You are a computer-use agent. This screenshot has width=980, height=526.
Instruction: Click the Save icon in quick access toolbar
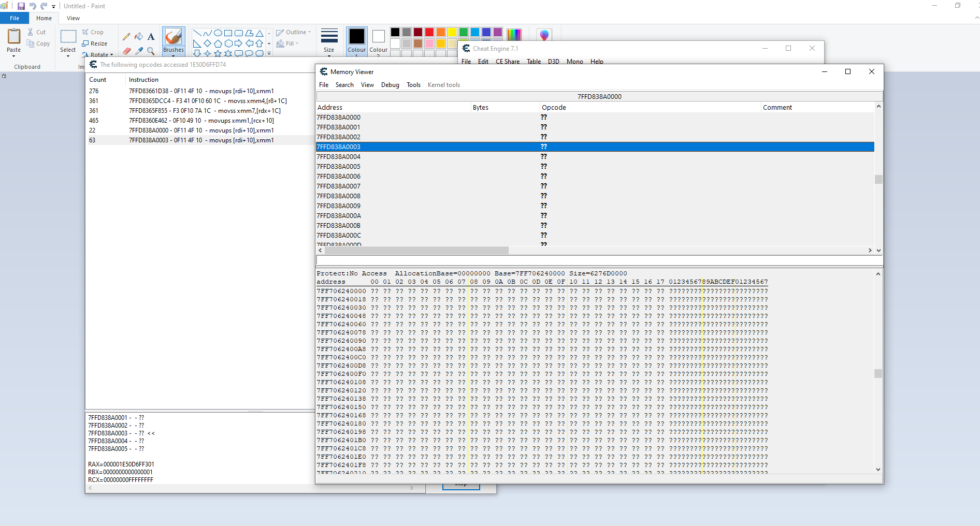[x=21, y=6]
